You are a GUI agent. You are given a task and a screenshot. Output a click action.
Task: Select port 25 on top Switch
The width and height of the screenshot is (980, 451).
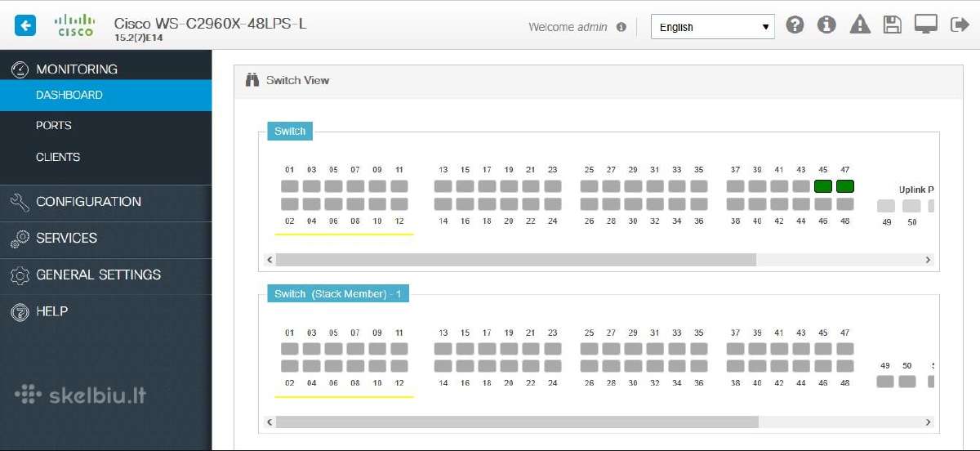coord(590,186)
